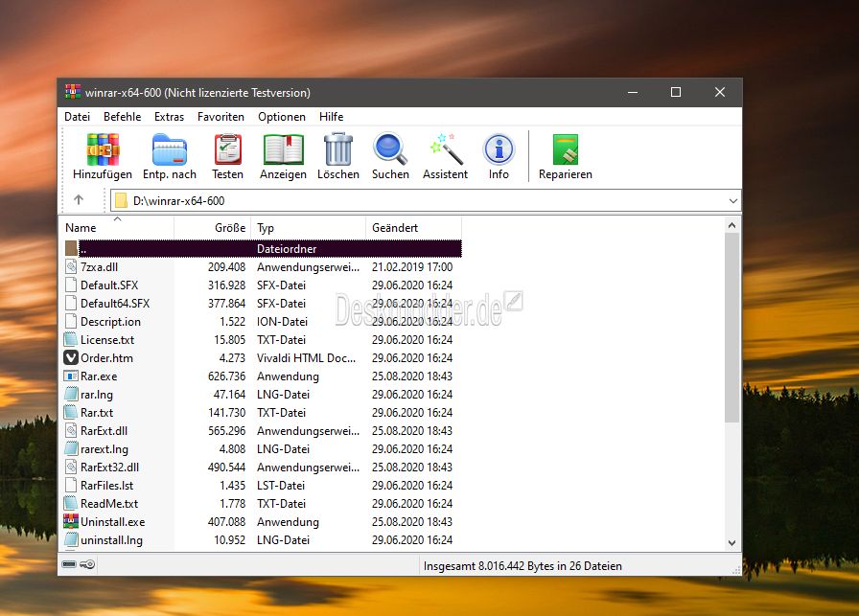Click the WinRAR title bar app icon

pyautogui.click(x=73, y=92)
